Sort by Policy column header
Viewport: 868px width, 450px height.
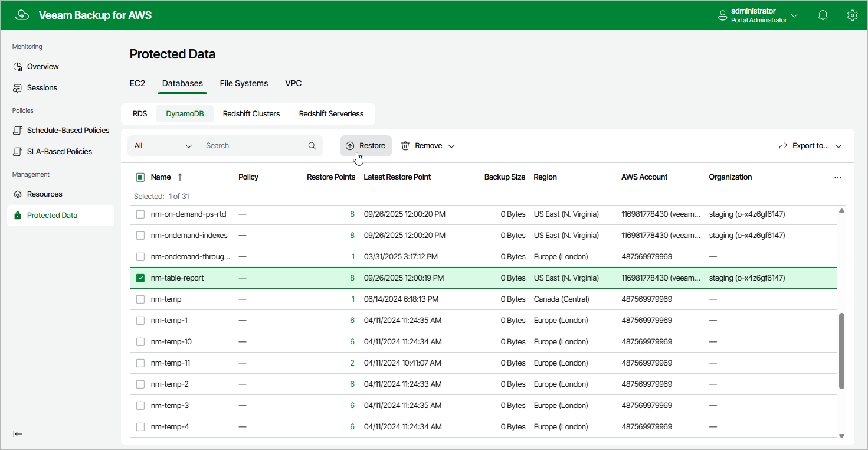pos(248,177)
